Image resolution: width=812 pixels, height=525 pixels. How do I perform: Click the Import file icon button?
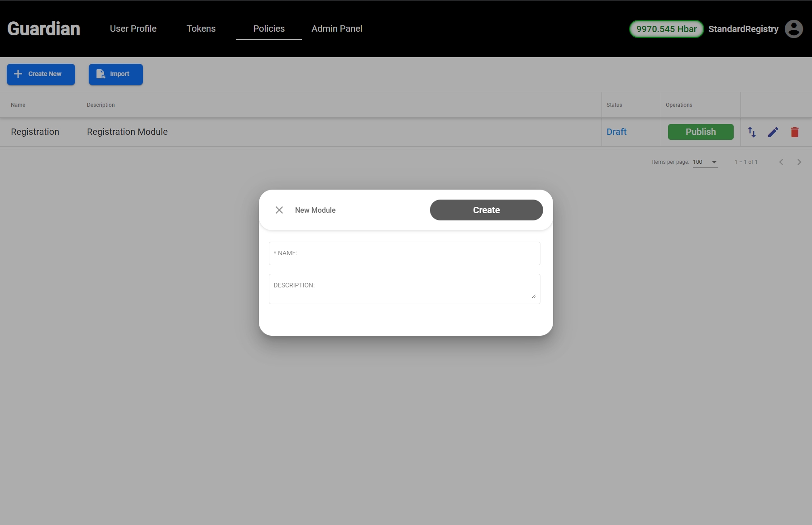115,74
